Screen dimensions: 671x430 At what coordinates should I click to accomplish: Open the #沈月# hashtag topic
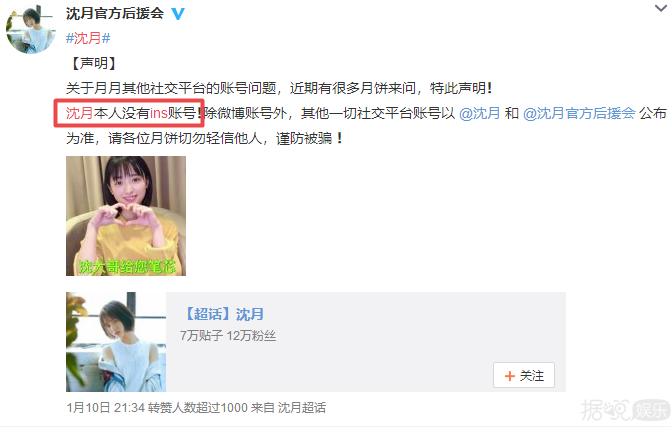[x=88, y=38]
